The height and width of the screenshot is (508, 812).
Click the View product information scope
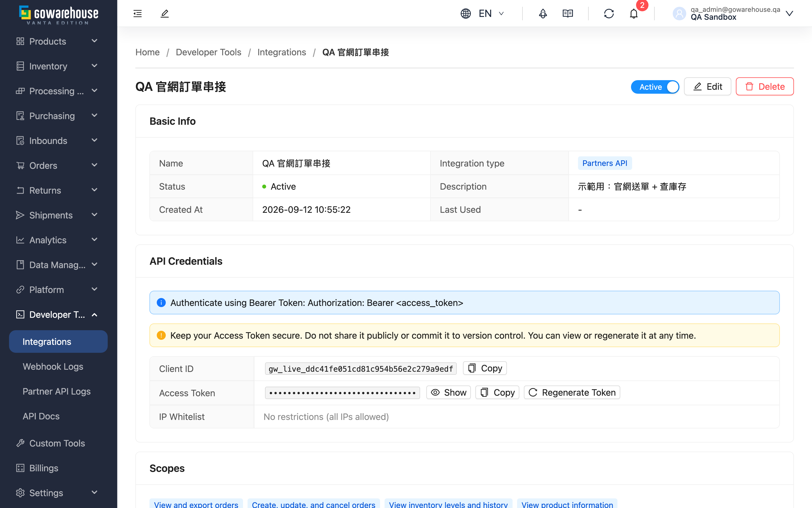[x=567, y=504]
